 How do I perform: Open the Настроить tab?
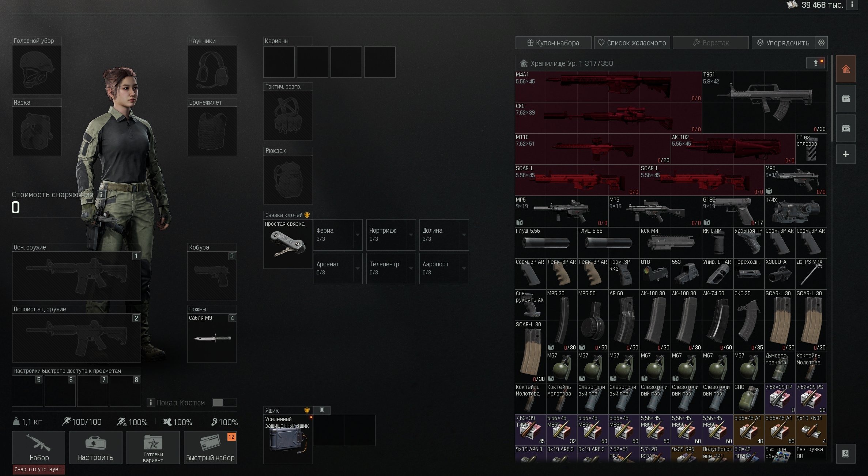click(96, 447)
